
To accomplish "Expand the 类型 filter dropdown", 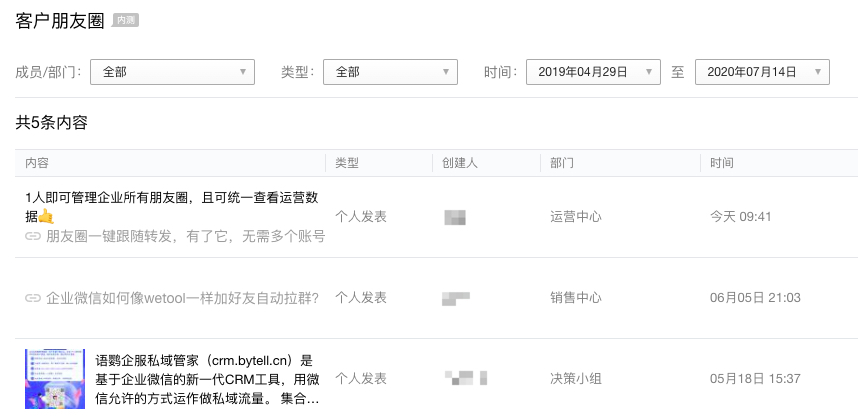I will point(390,72).
